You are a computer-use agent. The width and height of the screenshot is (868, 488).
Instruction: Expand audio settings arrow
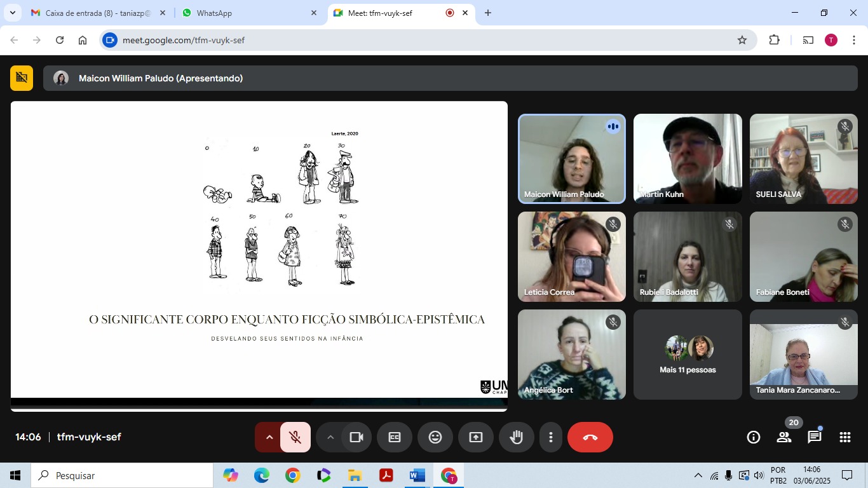[269, 437]
